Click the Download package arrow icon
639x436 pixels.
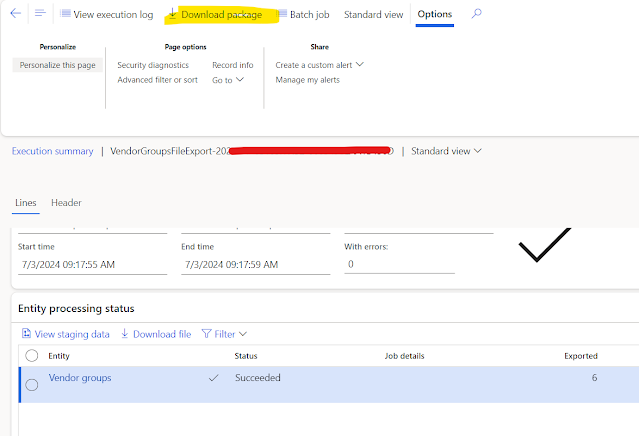click(172, 14)
